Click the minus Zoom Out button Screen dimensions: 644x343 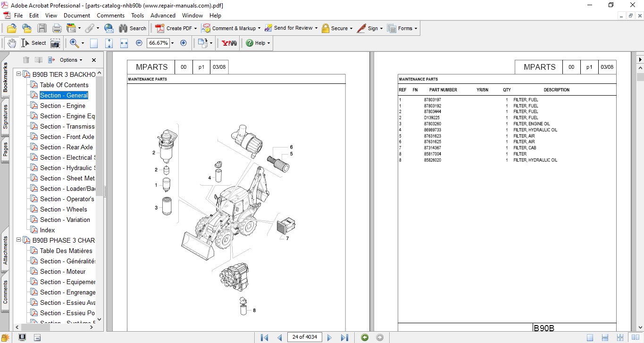click(139, 43)
